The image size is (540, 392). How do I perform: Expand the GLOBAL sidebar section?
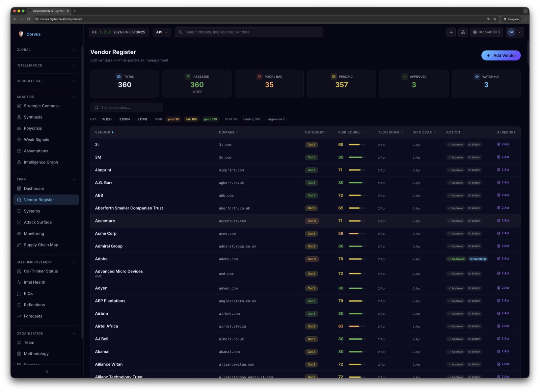[x=46, y=50]
